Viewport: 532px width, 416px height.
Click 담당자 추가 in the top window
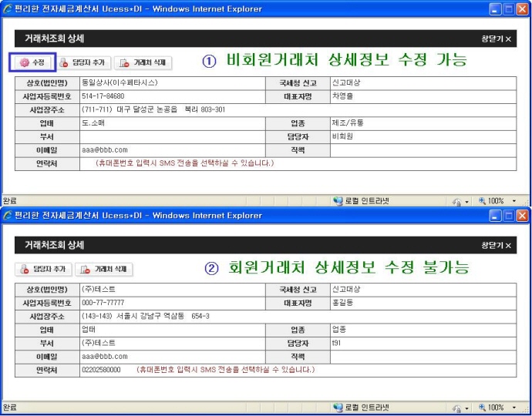point(86,63)
